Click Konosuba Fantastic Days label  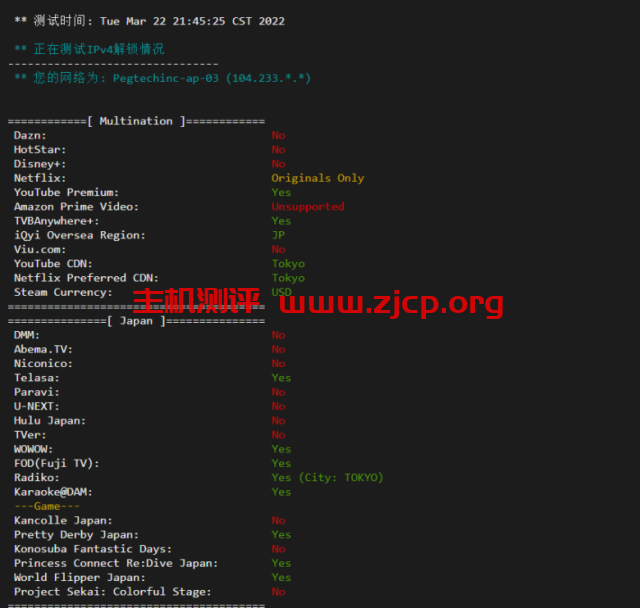point(93,549)
